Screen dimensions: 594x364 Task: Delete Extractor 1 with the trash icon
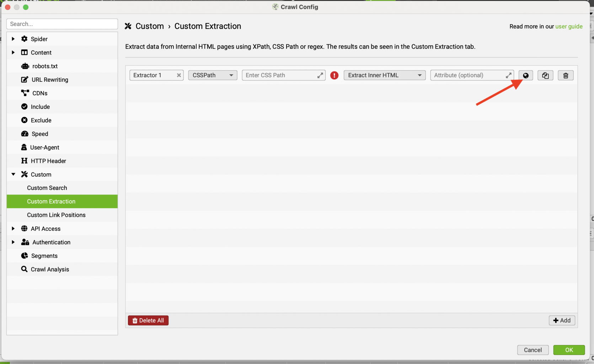566,75
